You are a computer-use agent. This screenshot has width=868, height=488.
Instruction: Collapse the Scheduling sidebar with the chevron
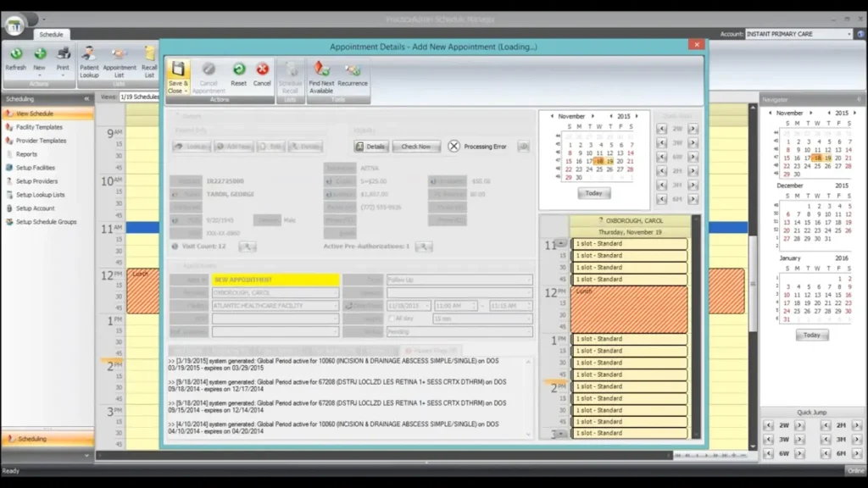pos(86,98)
